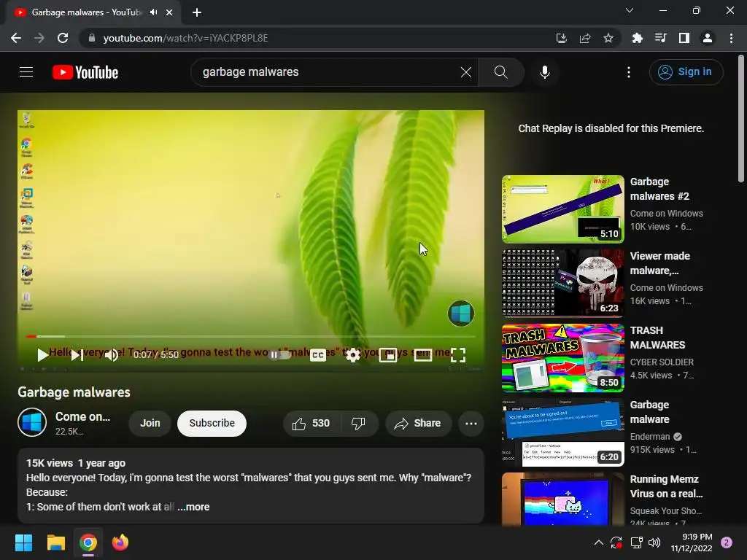This screenshot has width=747, height=560.
Task: Open taskbar clock showing 9:19 PM
Action: click(x=692, y=542)
